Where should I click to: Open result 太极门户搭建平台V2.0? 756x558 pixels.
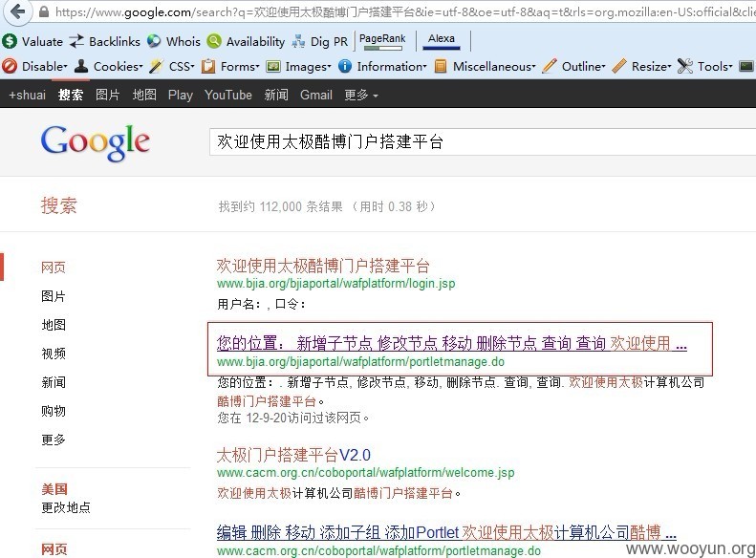293,455
